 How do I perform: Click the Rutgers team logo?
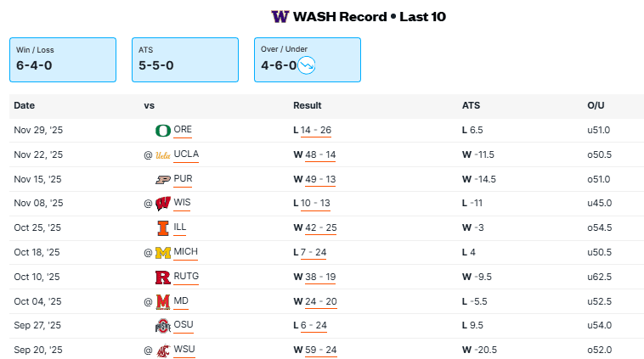coord(163,278)
